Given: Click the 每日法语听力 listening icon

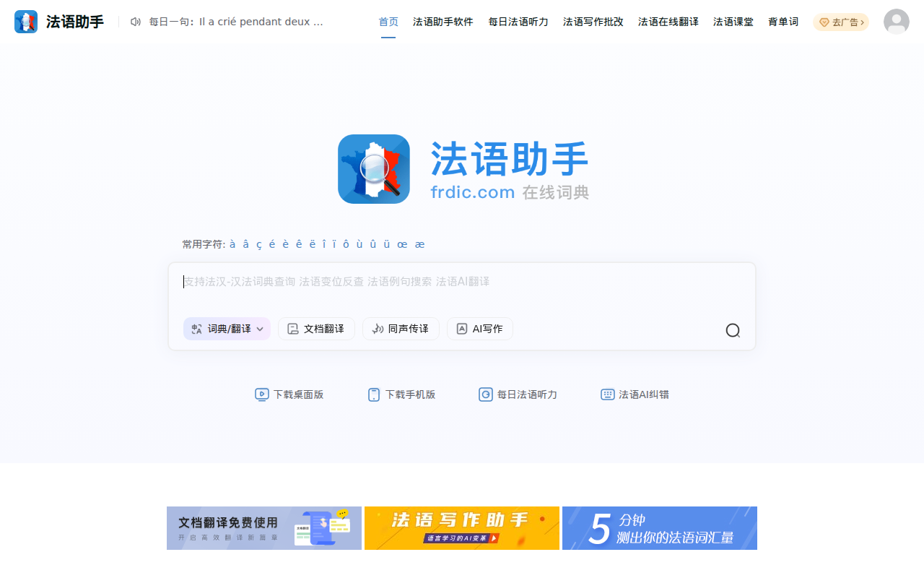Looking at the screenshot, I should 486,394.
